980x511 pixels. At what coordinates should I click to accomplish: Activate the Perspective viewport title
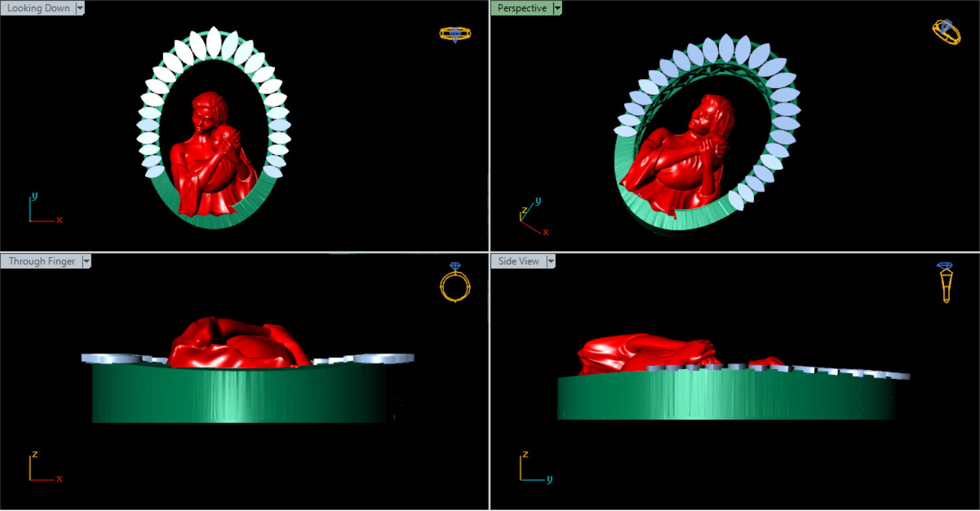pyautogui.click(x=522, y=8)
